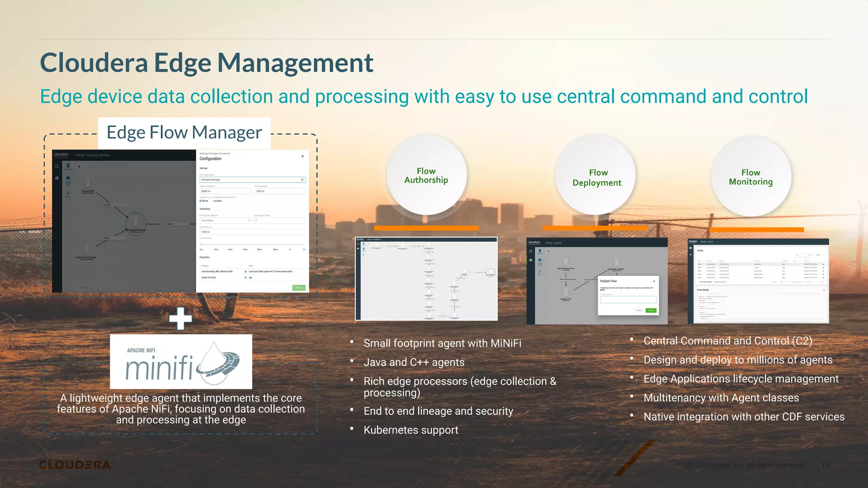
Task: Click the Design / security-cameras breadcrumb
Action: tap(92, 155)
